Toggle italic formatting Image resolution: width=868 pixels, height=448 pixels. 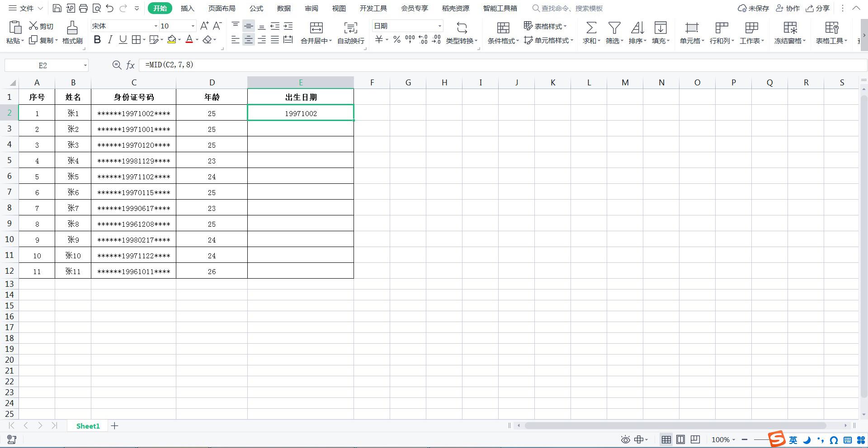[x=110, y=40]
